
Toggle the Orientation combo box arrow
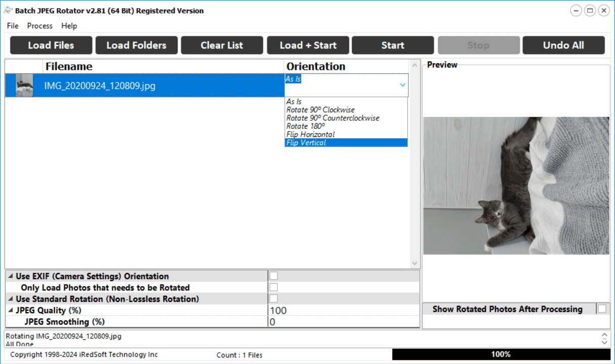[402, 85]
